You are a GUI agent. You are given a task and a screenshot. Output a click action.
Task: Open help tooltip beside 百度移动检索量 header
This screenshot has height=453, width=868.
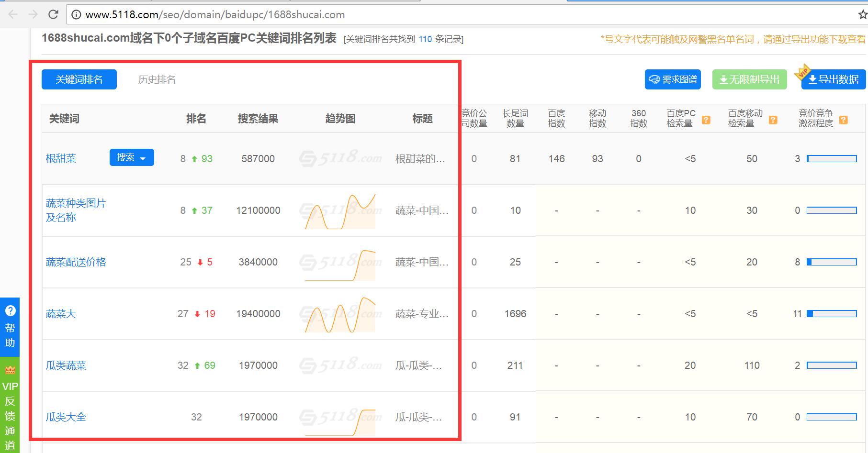pos(773,120)
